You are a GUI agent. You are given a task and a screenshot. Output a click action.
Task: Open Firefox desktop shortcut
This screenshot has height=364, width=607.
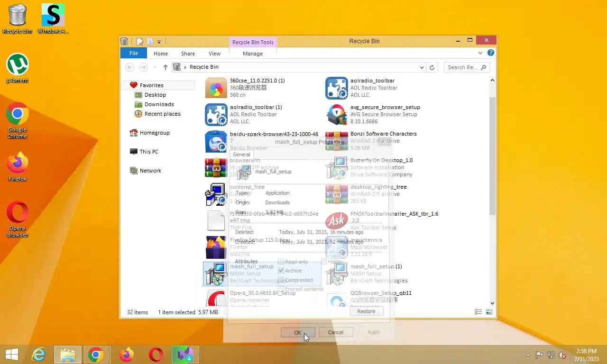[x=18, y=167]
